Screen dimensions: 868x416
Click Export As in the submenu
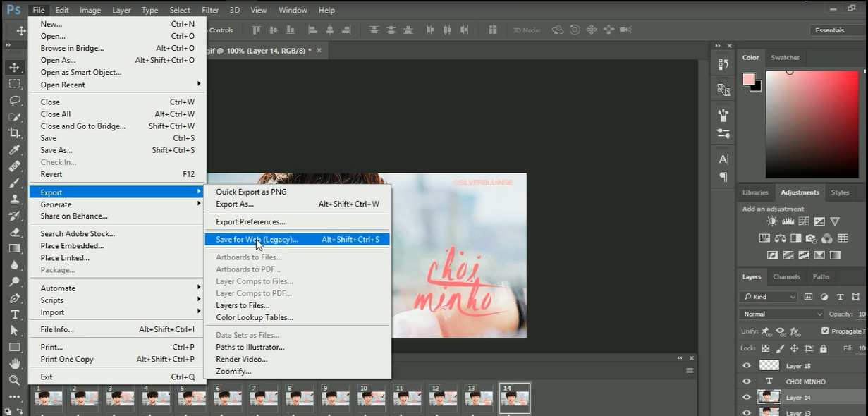tap(297, 204)
